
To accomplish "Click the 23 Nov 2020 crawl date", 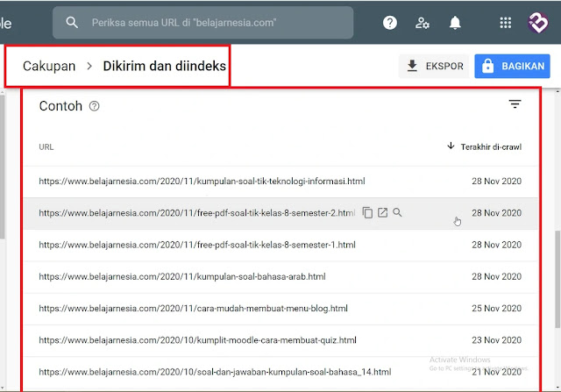I will click(x=496, y=340).
